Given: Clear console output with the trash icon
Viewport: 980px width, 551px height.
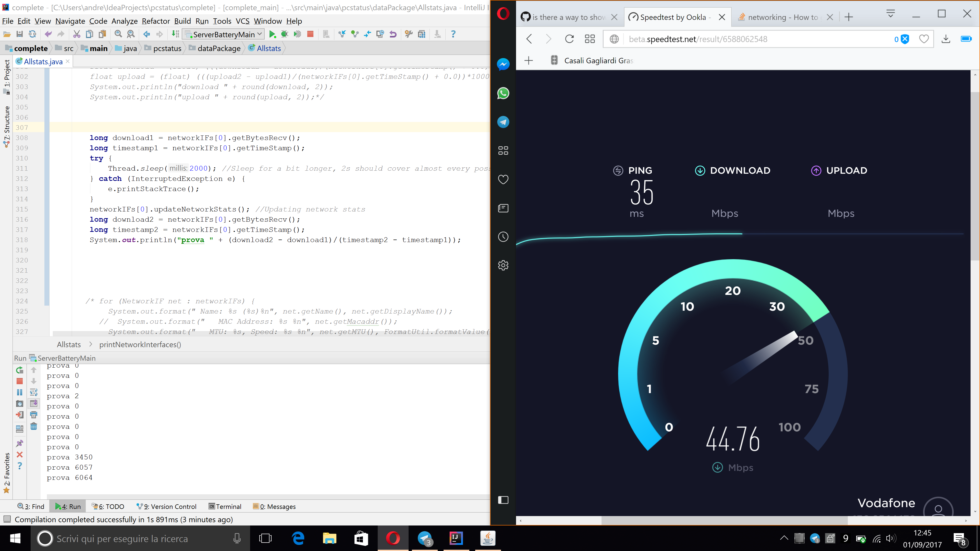Looking at the screenshot, I should [x=34, y=426].
